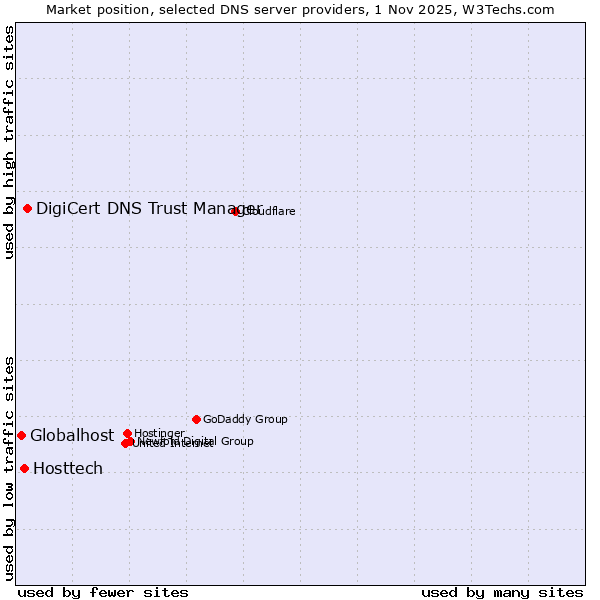The image size is (600, 600).
Task: Select 'used by high traffic sites' axis label
Action: point(9,142)
